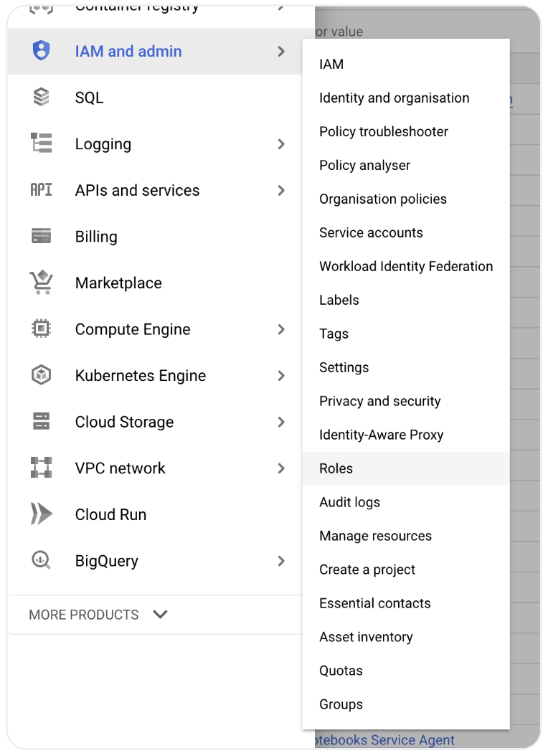Open the Kubernetes Engine menu entry

tap(155, 376)
